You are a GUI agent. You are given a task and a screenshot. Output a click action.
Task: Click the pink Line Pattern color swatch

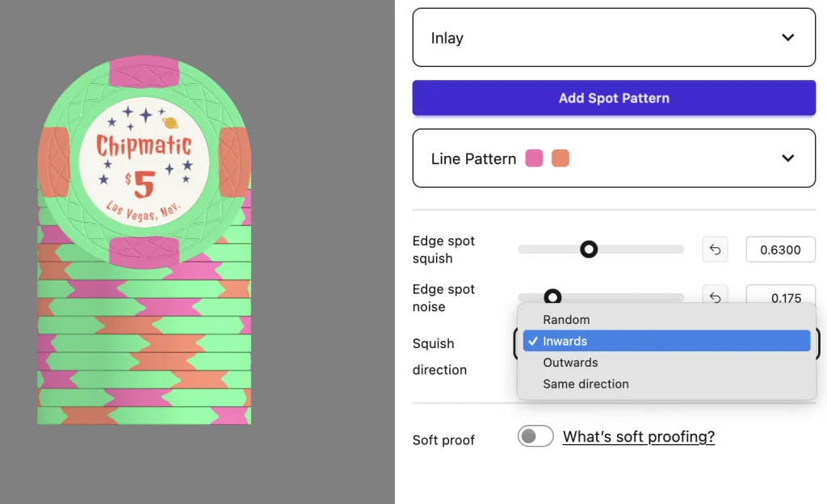click(534, 158)
